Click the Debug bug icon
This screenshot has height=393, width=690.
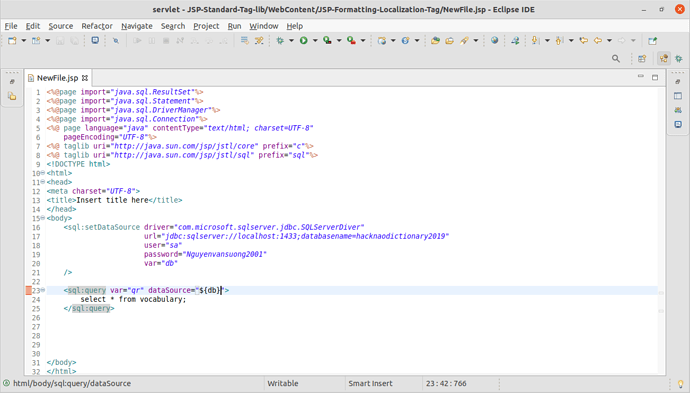280,40
